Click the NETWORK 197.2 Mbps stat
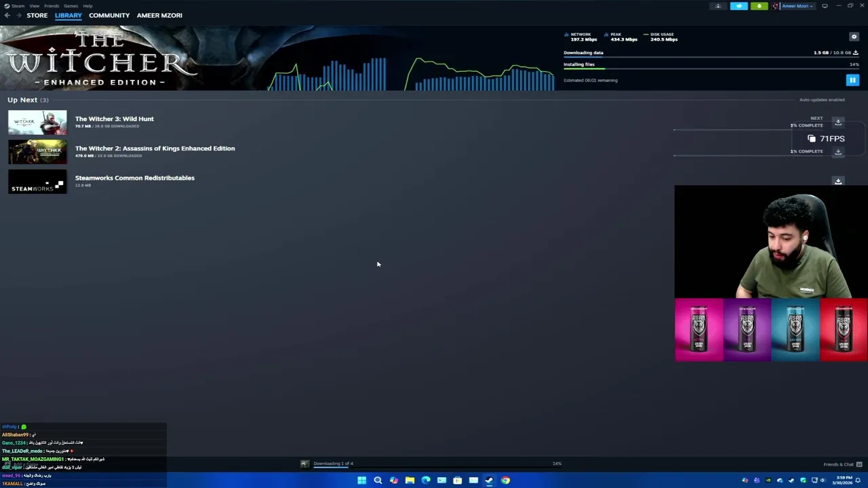The image size is (868, 488). coord(580,37)
